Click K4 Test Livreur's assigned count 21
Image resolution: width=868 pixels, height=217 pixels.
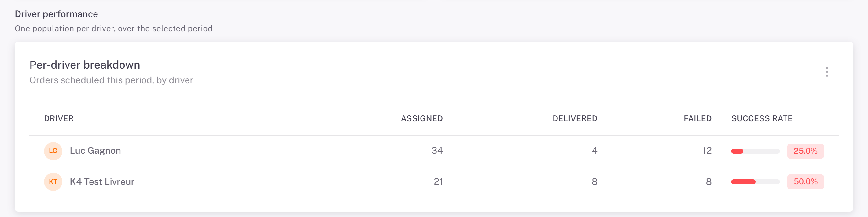click(x=438, y=181)
